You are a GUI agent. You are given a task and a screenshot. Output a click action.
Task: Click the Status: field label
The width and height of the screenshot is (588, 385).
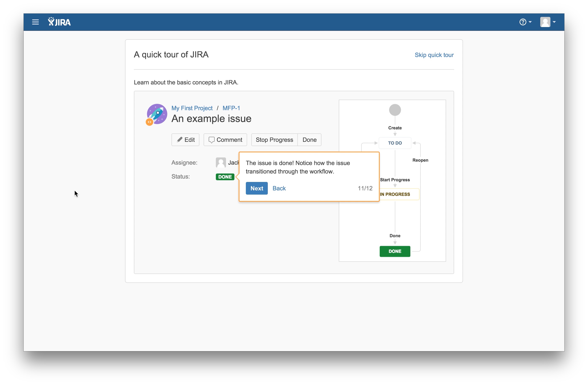pos(181,177)
